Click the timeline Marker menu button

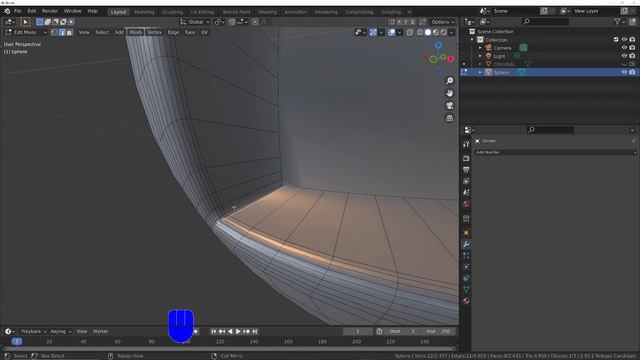(x=100, y=331)
